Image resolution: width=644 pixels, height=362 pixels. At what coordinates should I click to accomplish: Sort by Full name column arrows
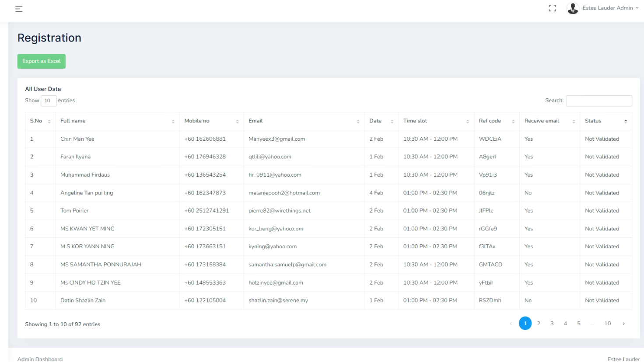(173, 122)
